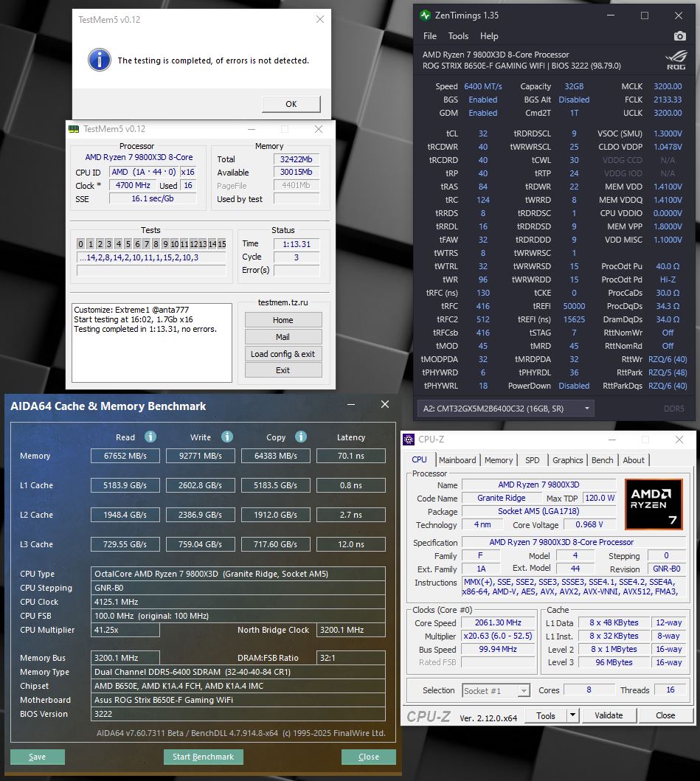This screenshot has width=700, height=781.
Task: Click the MEM VDD 1.4100V value
Action: coord(668,187)
